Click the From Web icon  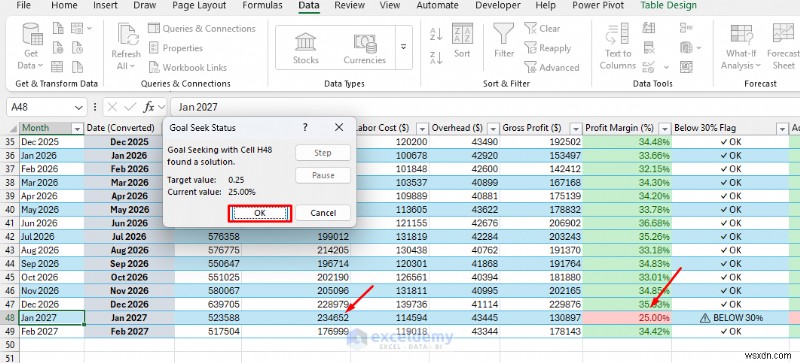(59, 48)
